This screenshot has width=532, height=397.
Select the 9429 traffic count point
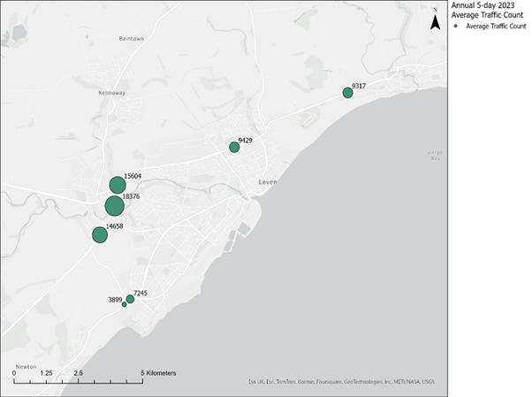234,148
